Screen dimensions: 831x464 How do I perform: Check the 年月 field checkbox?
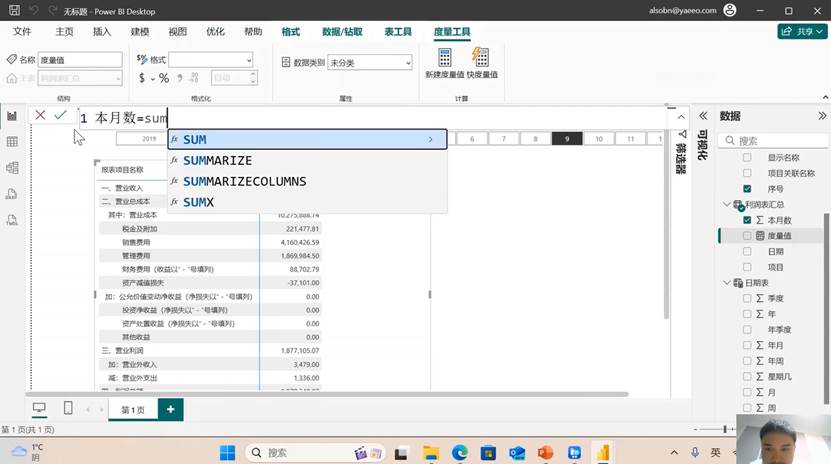tap(747, 345)
